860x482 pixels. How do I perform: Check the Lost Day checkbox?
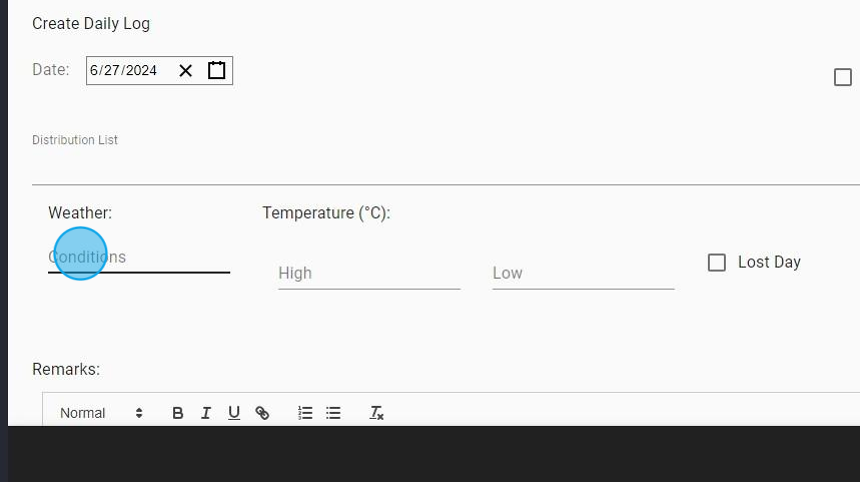point(717,262)
